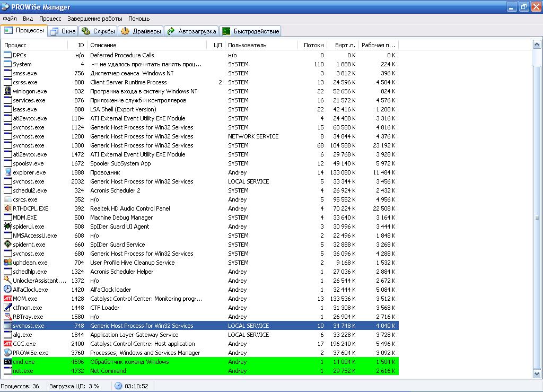This screenshot has height=392, width=543.
Task: Switch to the Автозагрузка tab
Action: pos(191,31)
